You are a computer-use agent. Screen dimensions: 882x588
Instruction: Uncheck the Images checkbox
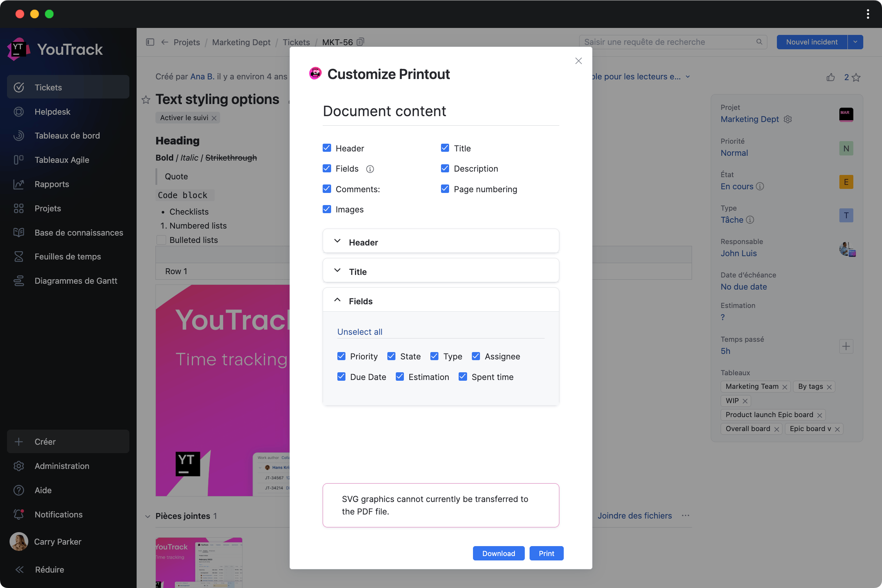tap(327, 209)
